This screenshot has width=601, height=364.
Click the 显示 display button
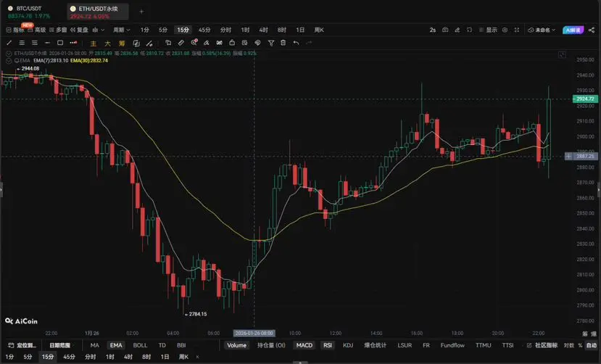click(x=489, y=30)
